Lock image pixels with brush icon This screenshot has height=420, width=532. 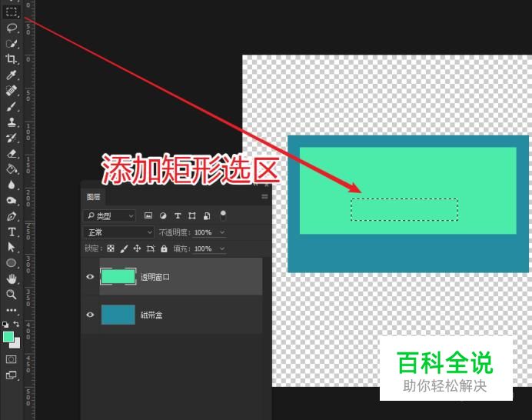tap(124, 249)
